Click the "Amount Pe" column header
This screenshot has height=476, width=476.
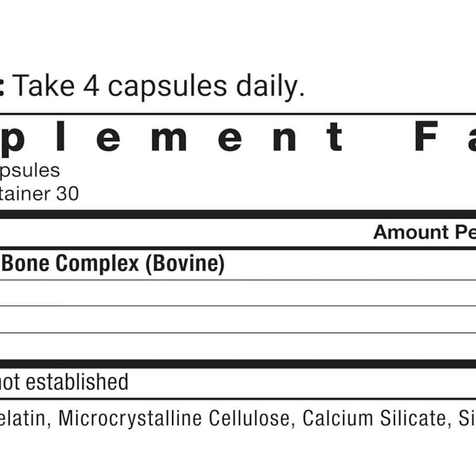click(424, 232)
